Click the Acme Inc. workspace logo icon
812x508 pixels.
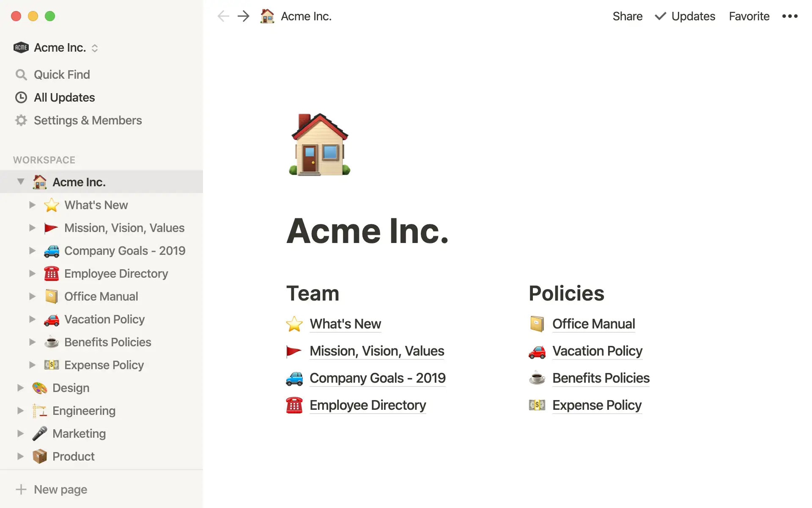20,47
